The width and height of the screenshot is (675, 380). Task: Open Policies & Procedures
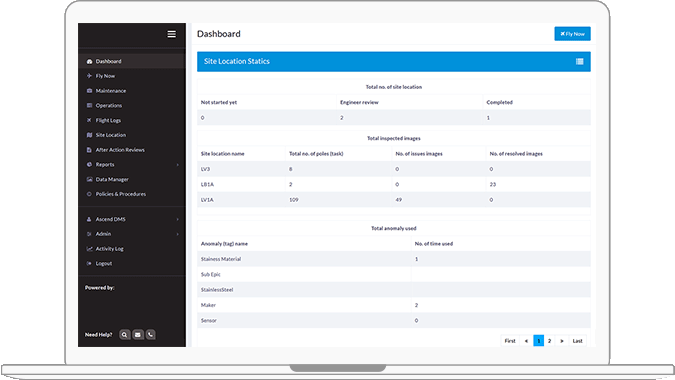pyautogui.click(x=132, y=194)
